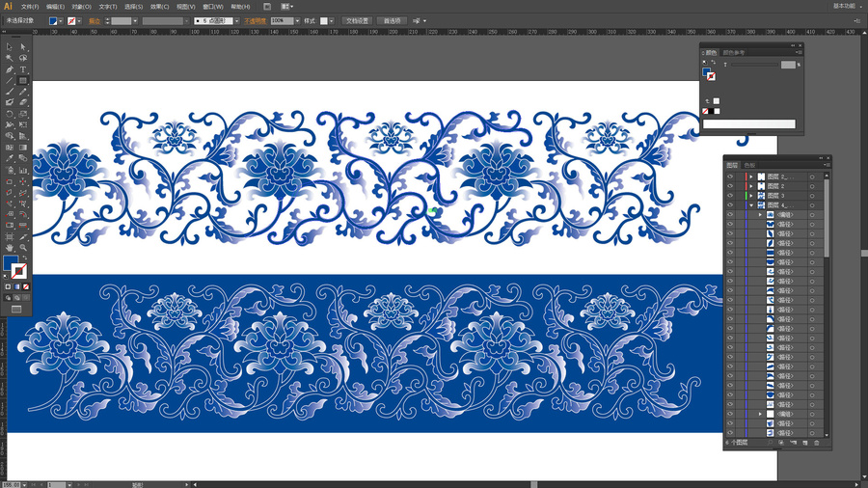The height and width of the screenshot is (488, 868).
Task: Click the create new layer icon
Action: click(805, 443)
